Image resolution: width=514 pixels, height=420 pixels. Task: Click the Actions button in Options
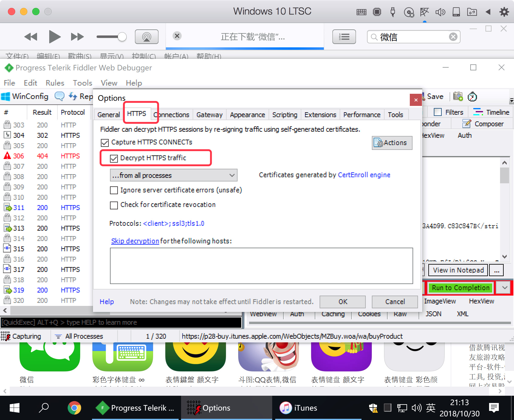coord(392,143)
